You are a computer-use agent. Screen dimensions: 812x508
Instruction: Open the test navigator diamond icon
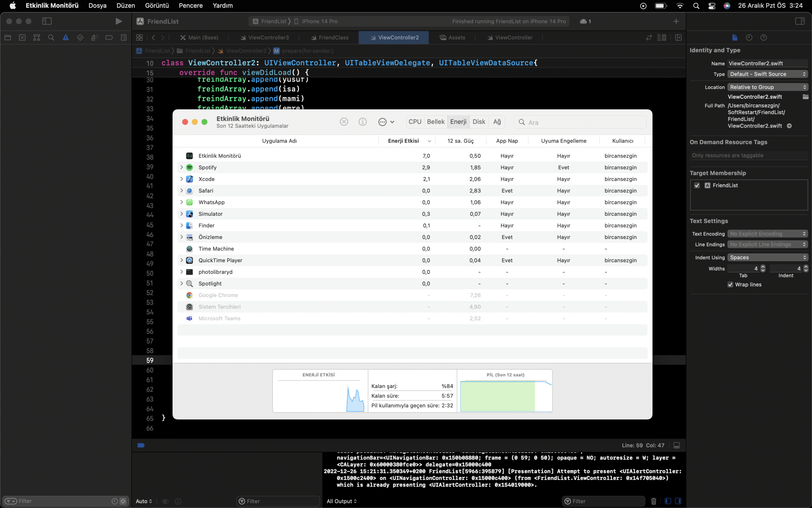pos(80,37)
